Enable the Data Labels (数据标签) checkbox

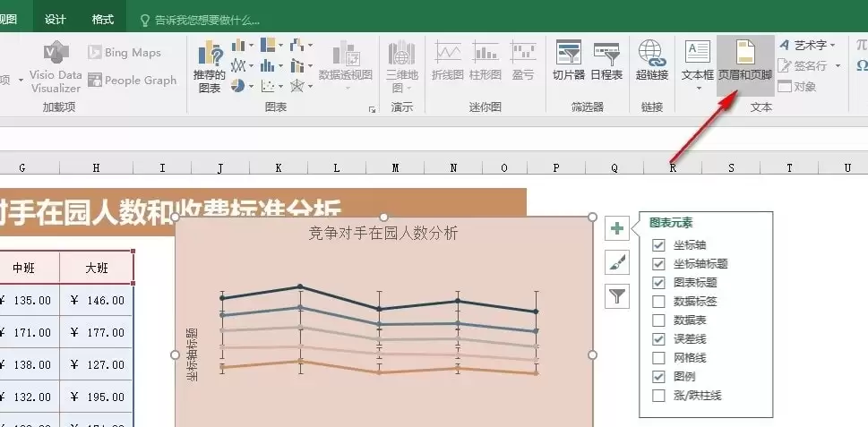[658, 302]
